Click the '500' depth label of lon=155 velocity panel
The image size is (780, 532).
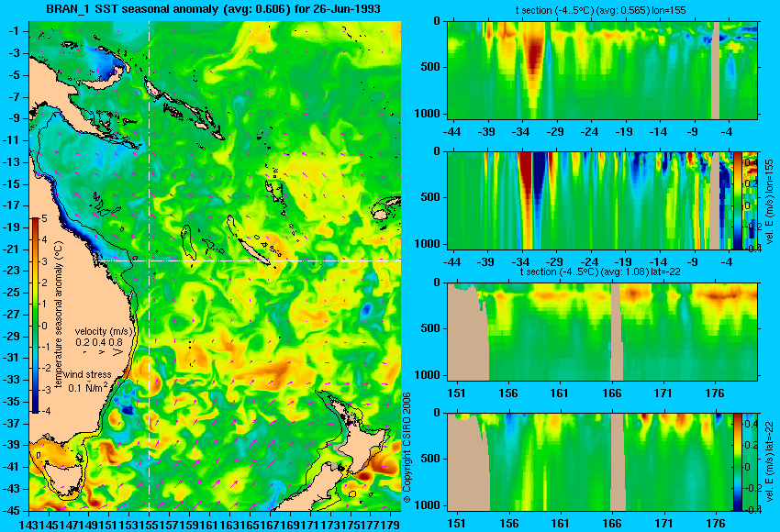430,197
